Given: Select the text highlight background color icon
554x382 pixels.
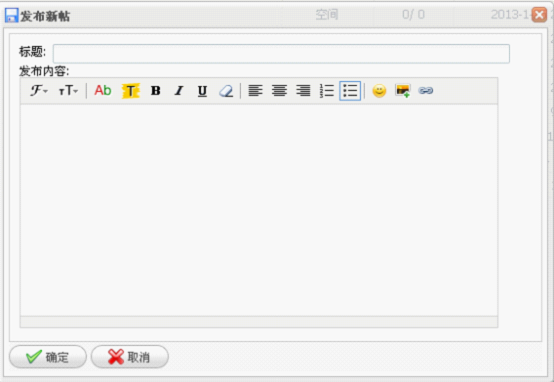Looking at the screenshot, I should pos(131,91).
